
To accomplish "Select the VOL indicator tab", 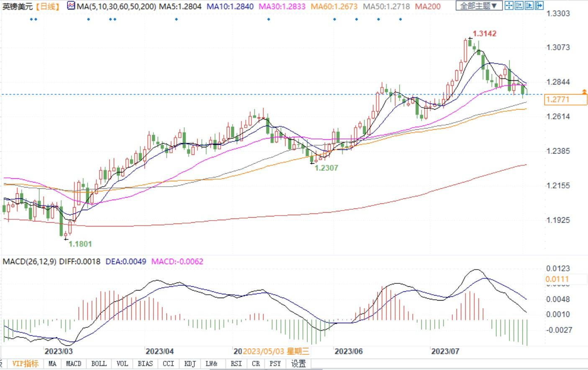I will pyautogui.click(x=122, y=364).
